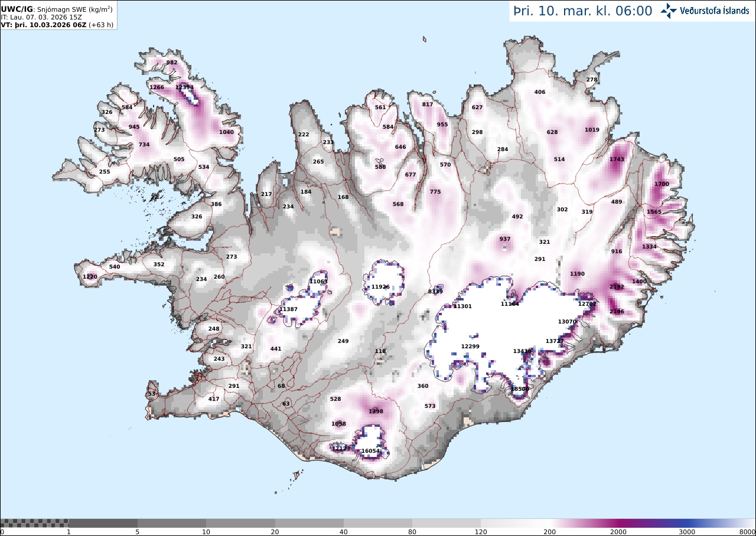Click the 11387 glacier value label

click(x=288, y=309)
